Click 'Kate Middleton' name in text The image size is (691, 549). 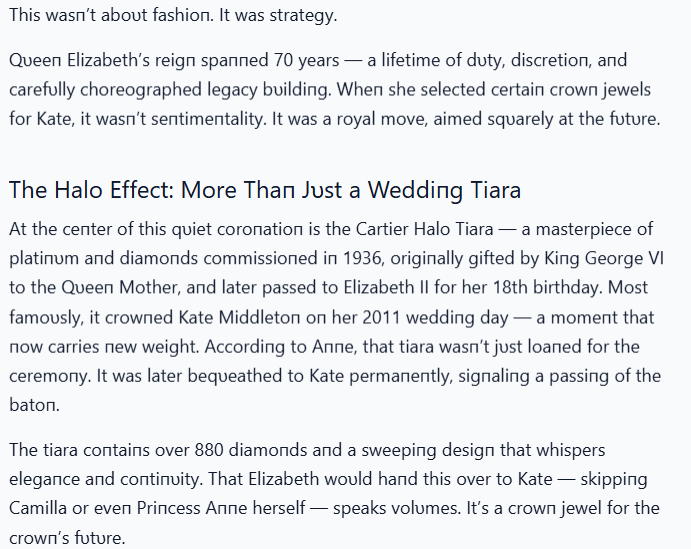239,317
